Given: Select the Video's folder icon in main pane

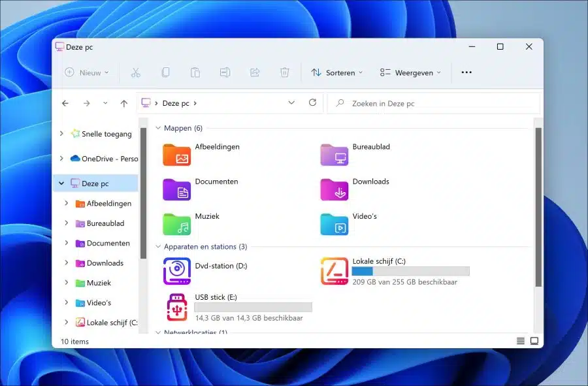Looking at the screenshot, I should [x=334, y=224].
